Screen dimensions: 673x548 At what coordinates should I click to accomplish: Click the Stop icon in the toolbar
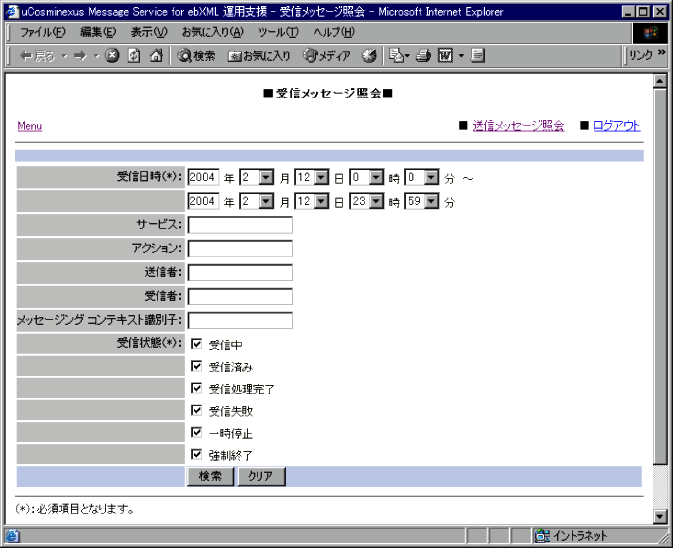click(x=112, y=56)
